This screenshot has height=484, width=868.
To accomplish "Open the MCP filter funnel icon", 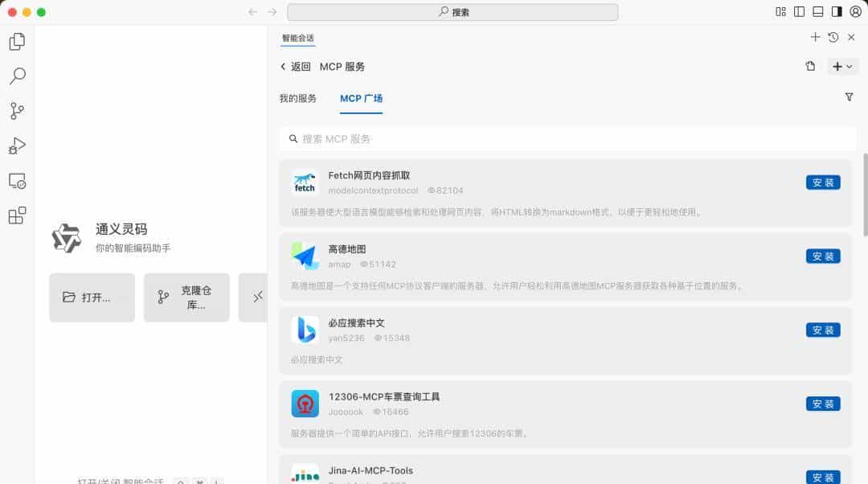I will click(x=849, y=96).
